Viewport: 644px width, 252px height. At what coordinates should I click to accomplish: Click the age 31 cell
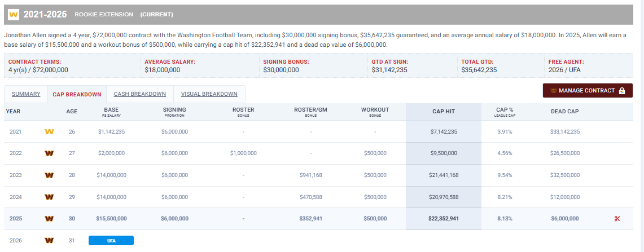(x=72, y=241)
